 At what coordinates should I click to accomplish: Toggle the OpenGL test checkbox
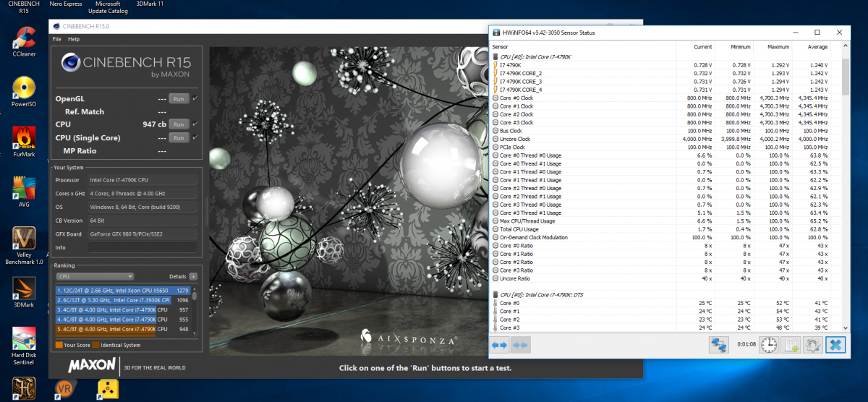[x=195, y=98]
